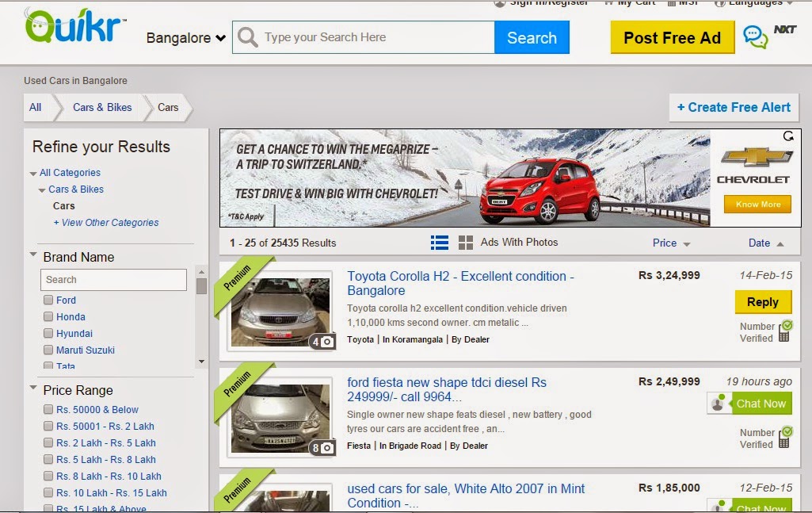Screen dimensions: 812x513
Task: Click the Cars & Bikes breadcrumb tab
Action: tap(102, 107)
